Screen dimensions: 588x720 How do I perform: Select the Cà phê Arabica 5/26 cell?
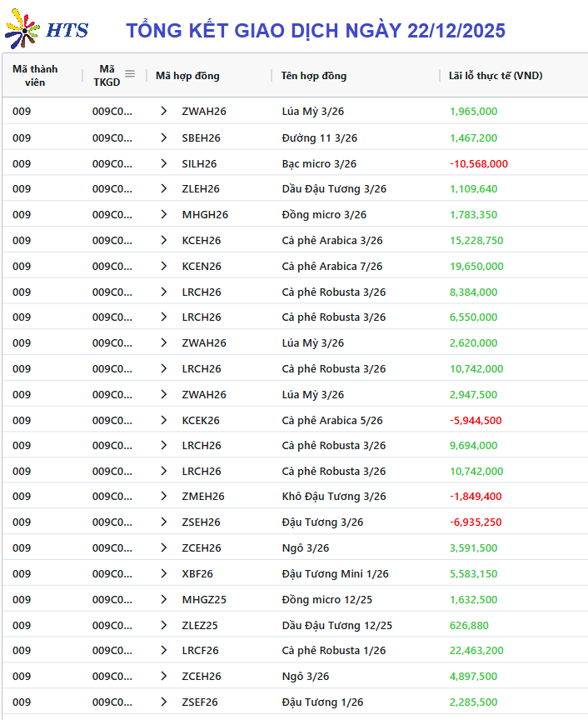coord(332,420)
